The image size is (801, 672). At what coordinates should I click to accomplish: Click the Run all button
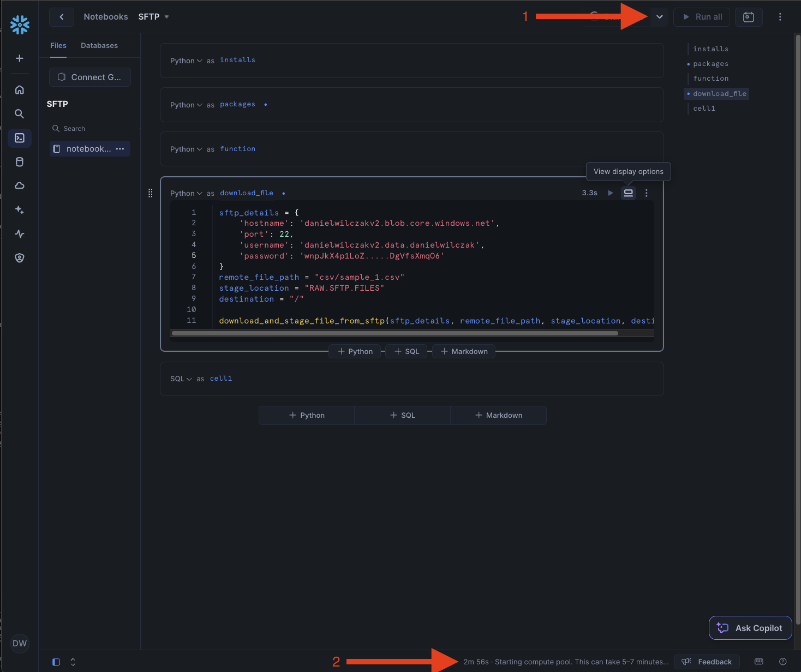point(702,17)
